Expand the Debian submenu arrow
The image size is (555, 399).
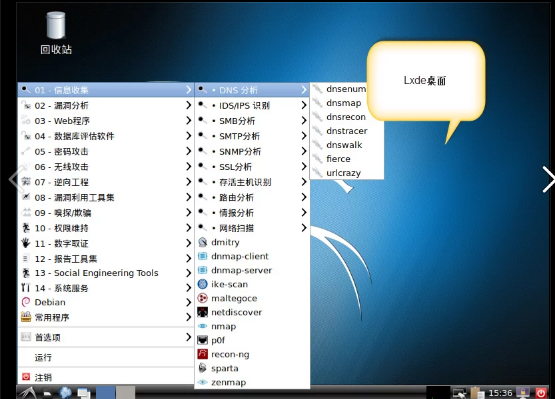point(189,302)
